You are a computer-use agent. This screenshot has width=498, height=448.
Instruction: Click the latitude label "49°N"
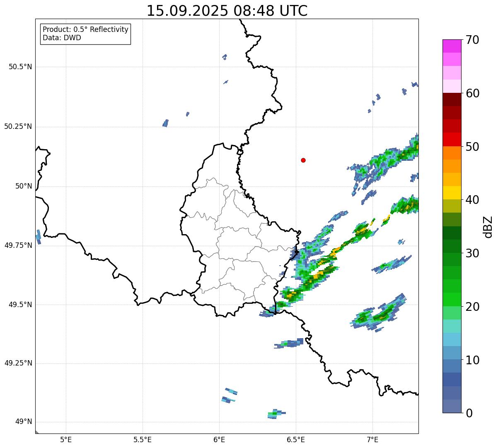pos(24,422)
